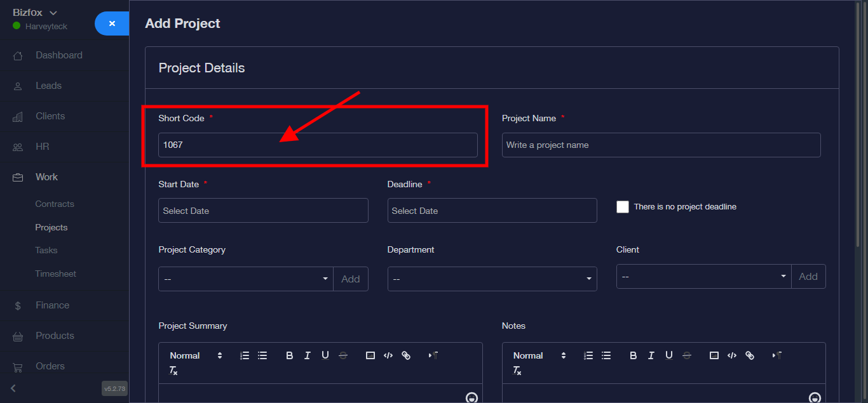Image resolution: width=868 pixels, height=403 pixels.
Task: Toggle strikethrough in Project Summary editor
Action: pos(343,355)
